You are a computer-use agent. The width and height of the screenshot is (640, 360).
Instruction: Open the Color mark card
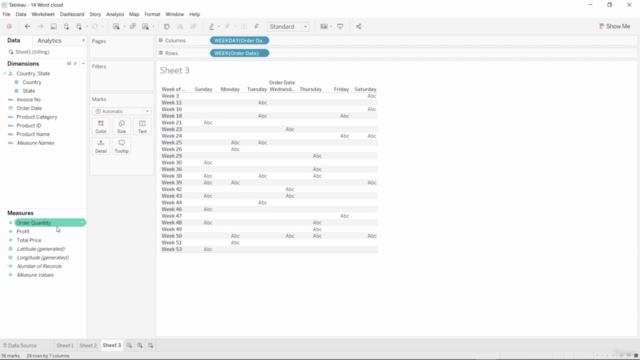pyautogui.click(x=101, y=127)
